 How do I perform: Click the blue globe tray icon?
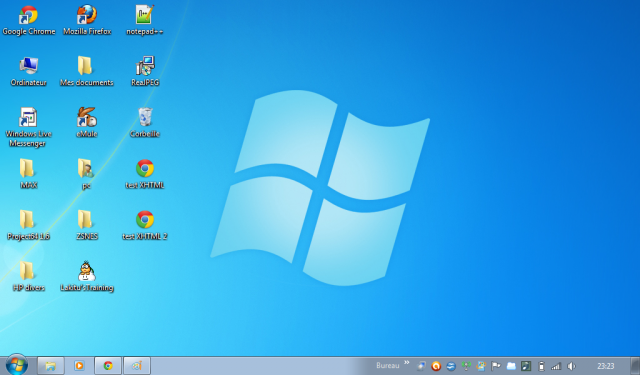451,366
